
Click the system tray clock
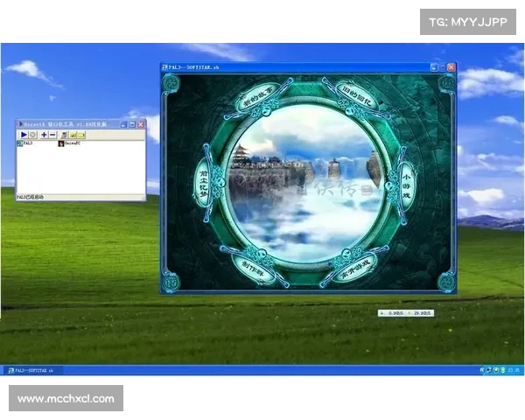(x=514, y=371)
